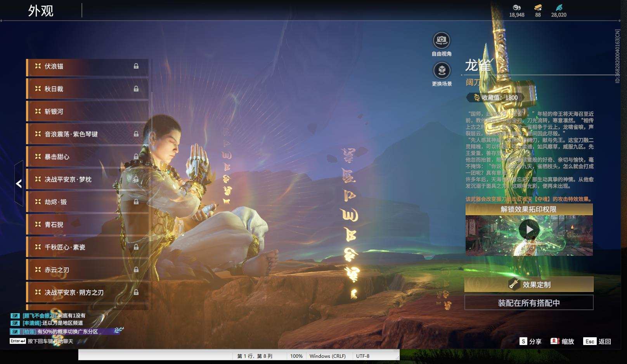The image size is (627, 364).
Task: Click the mouse icon next to 缩放
Action: pos(555,341)
